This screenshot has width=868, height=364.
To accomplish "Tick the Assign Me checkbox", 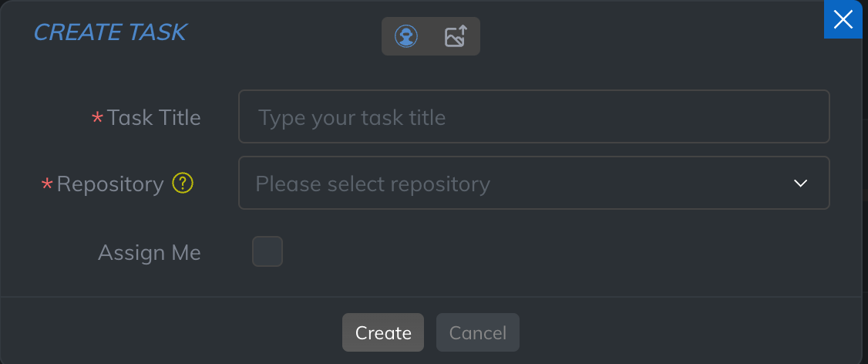I will click(267, 252).
